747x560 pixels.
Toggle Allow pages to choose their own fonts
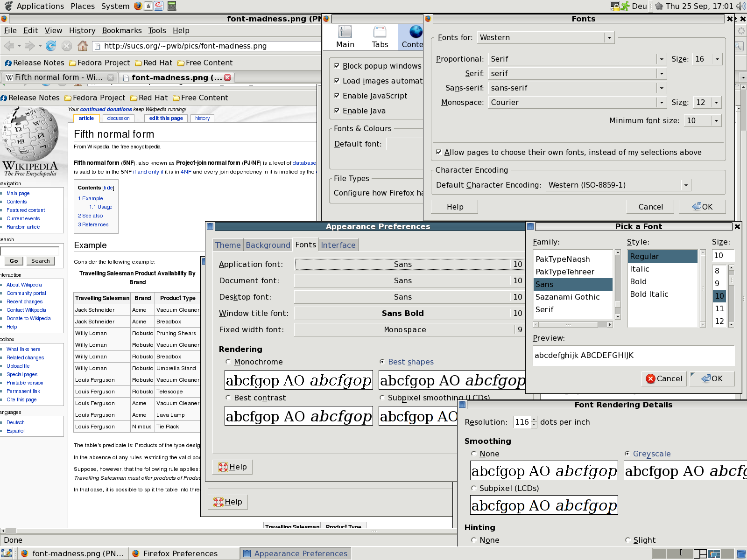click(x=439, y=152)
